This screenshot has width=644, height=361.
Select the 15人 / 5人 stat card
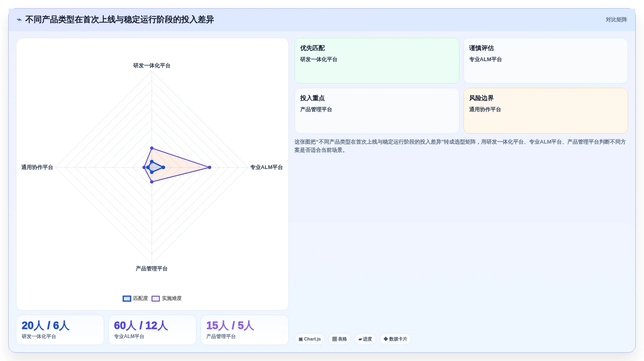point(244,330)
